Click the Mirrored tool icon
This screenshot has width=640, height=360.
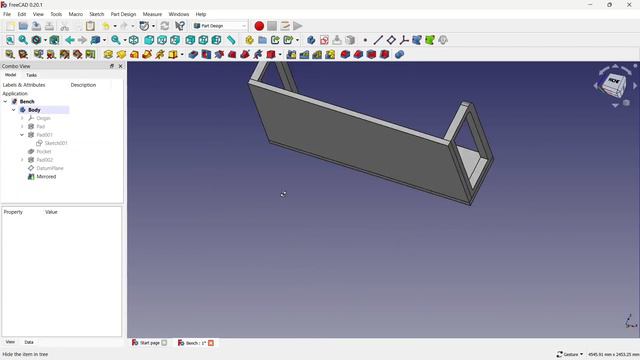tap(291, 54)
